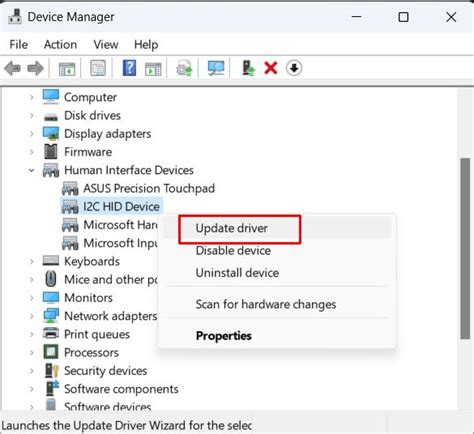Open the File menu
Viewport: 474px width, 434px height.
tap(19, 44)
